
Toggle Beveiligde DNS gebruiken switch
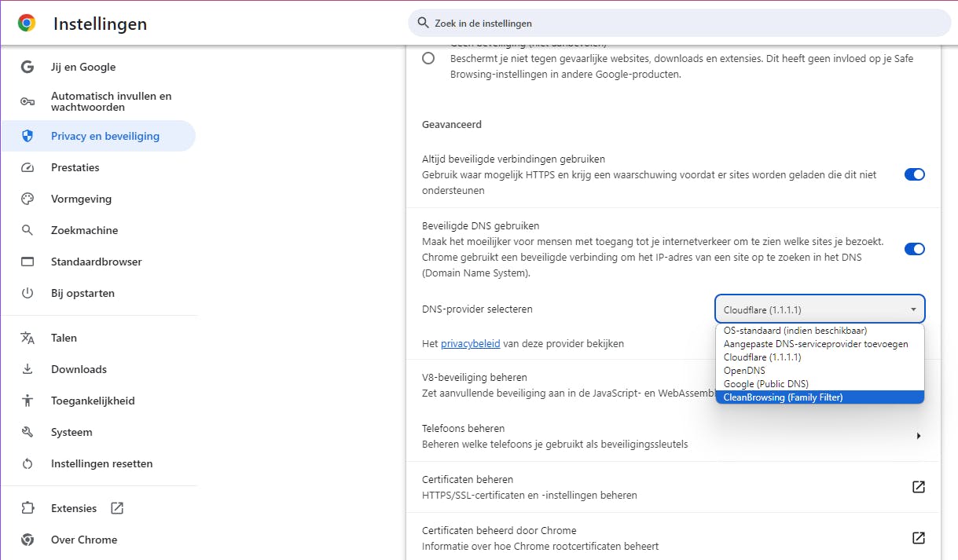[915, 249]
